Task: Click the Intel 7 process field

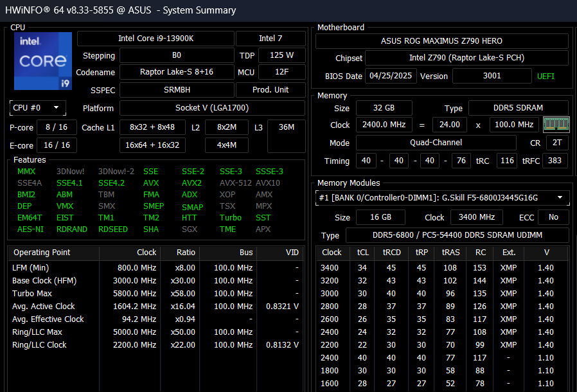Action: pos(271,39)
